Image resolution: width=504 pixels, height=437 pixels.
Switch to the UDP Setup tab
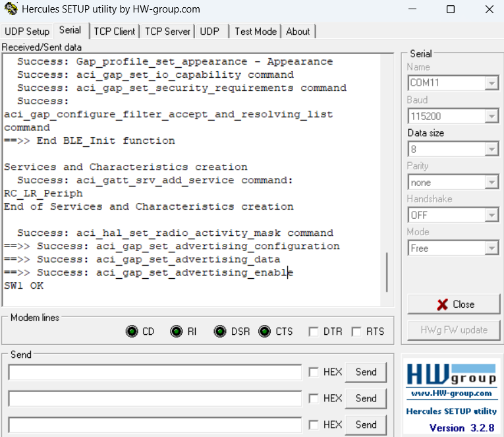[x=27, y=32]
